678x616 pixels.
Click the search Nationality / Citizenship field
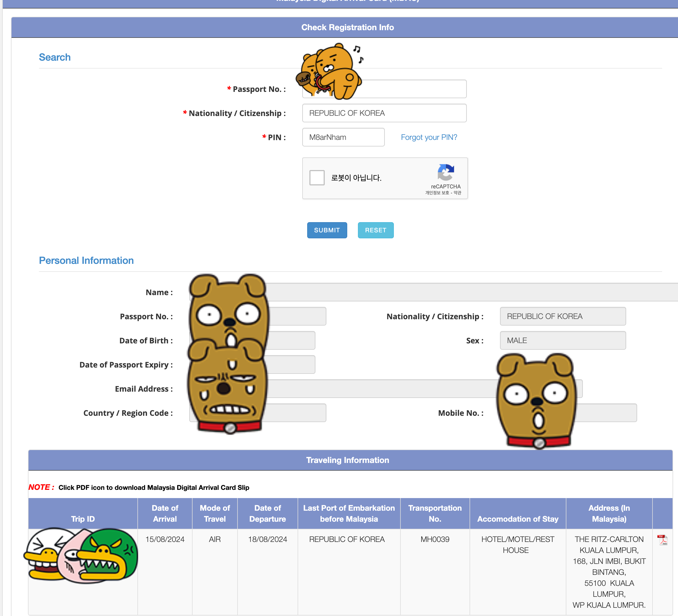click(x=384, y=113)
